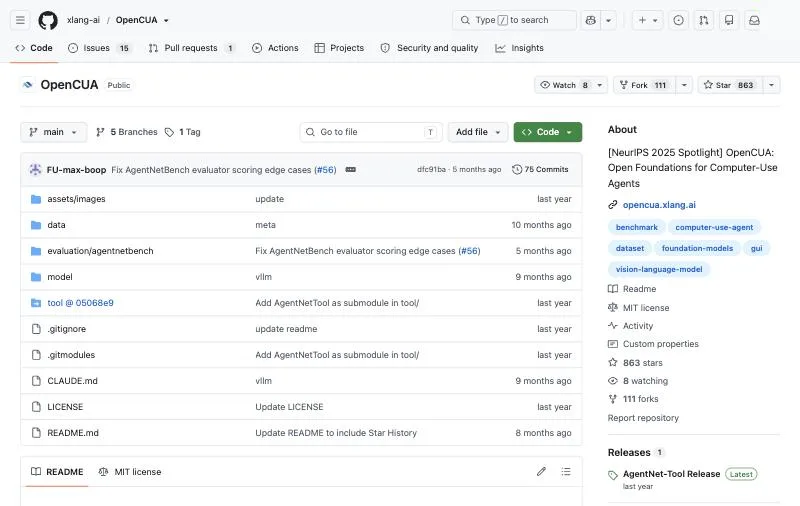
Task: Click the LICENSE file icon
Action: click(36, 407)
